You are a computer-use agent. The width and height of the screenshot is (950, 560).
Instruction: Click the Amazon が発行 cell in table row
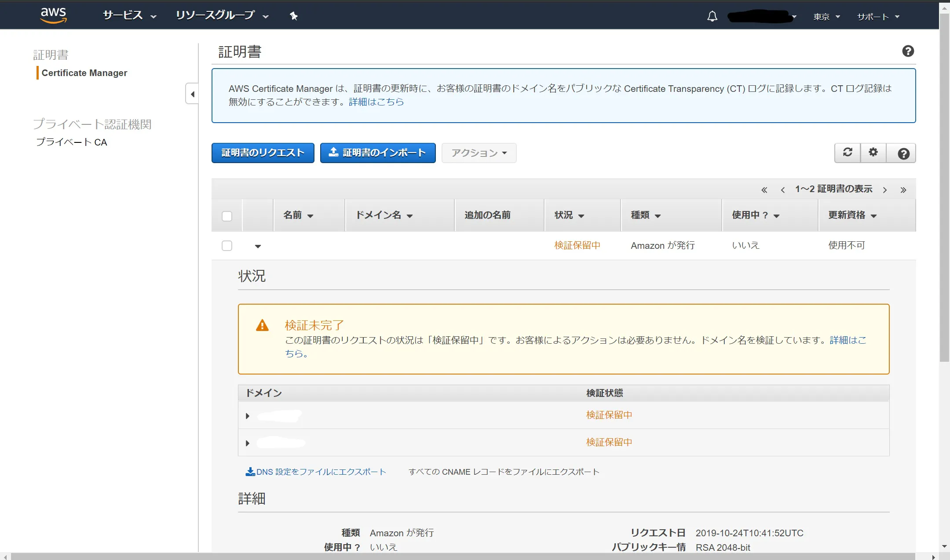point(663,245)
